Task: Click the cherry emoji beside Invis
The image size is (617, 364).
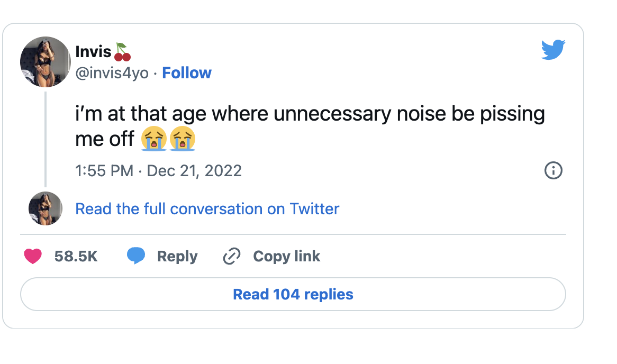Action: click(122, 51)
